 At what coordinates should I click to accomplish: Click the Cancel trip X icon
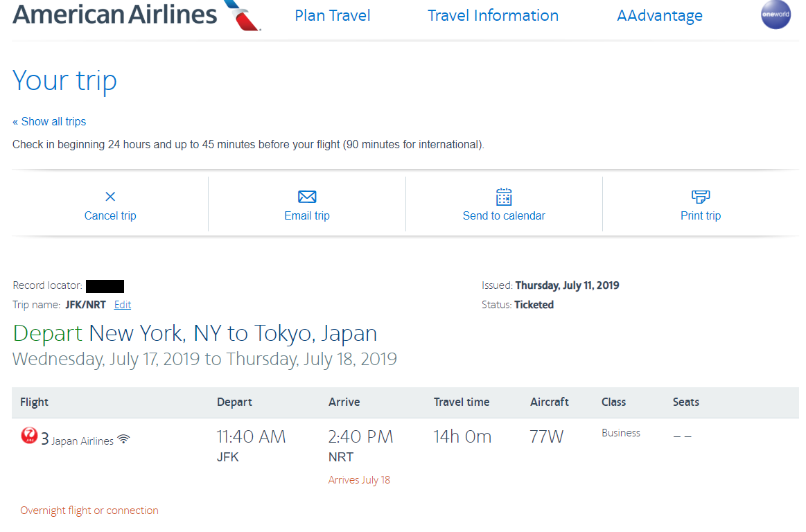coord(110,197)
